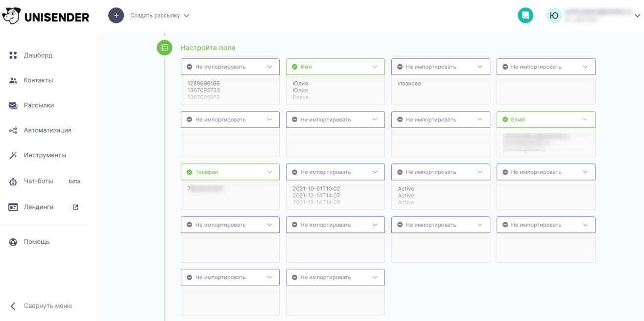Screen dimensions: 644x321
Task: Click the external link icon beside Лендинги
Action: click(x=75, y=207)
